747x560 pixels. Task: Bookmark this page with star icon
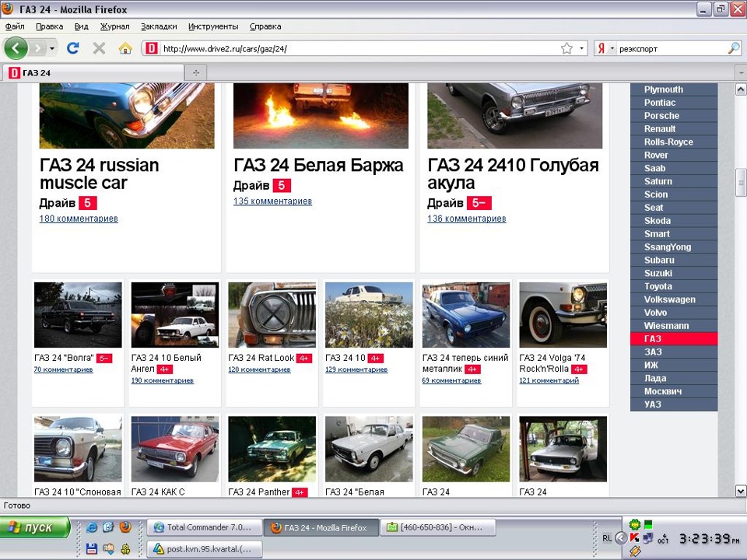coord(566,48)
